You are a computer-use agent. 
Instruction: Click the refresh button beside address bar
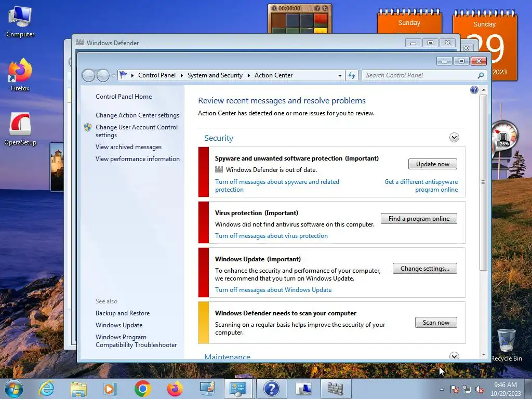click(x=352, y=75)
